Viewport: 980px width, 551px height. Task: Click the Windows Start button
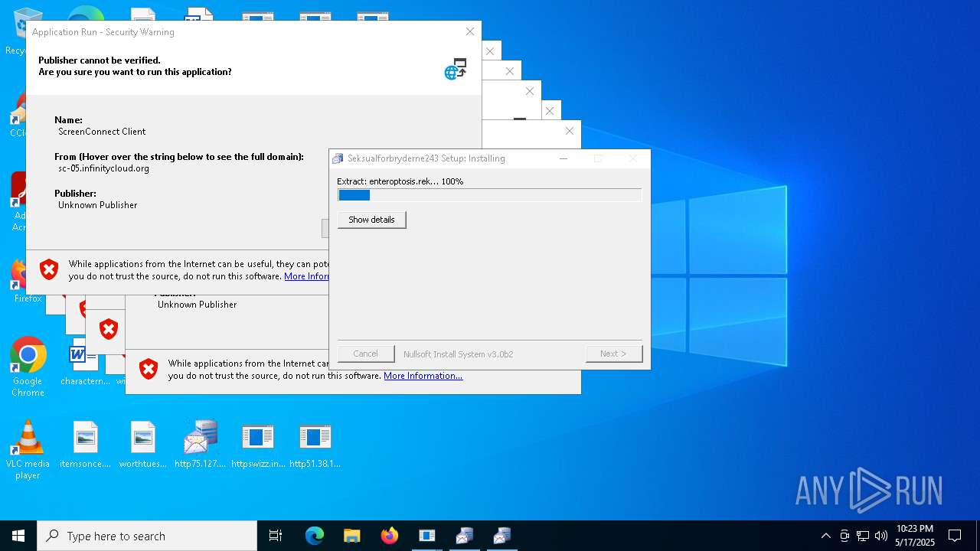[x=18, y=536]
